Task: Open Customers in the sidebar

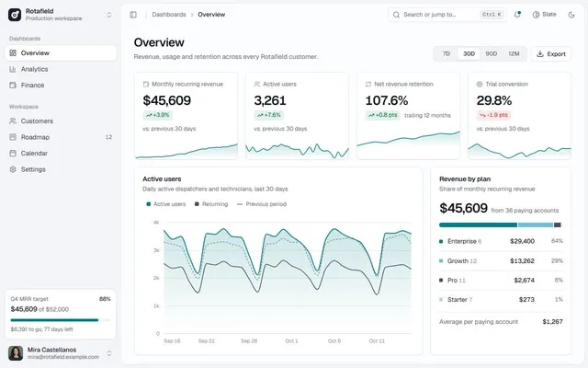Action: coord(61,121)
